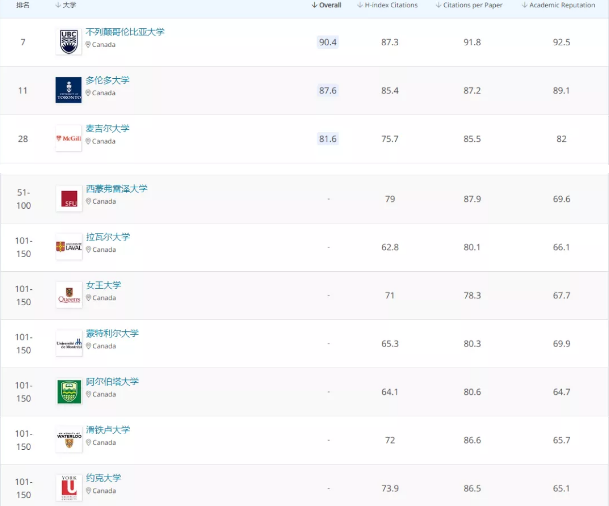Open 约克大学 link
609x506 pixels.
104,478
